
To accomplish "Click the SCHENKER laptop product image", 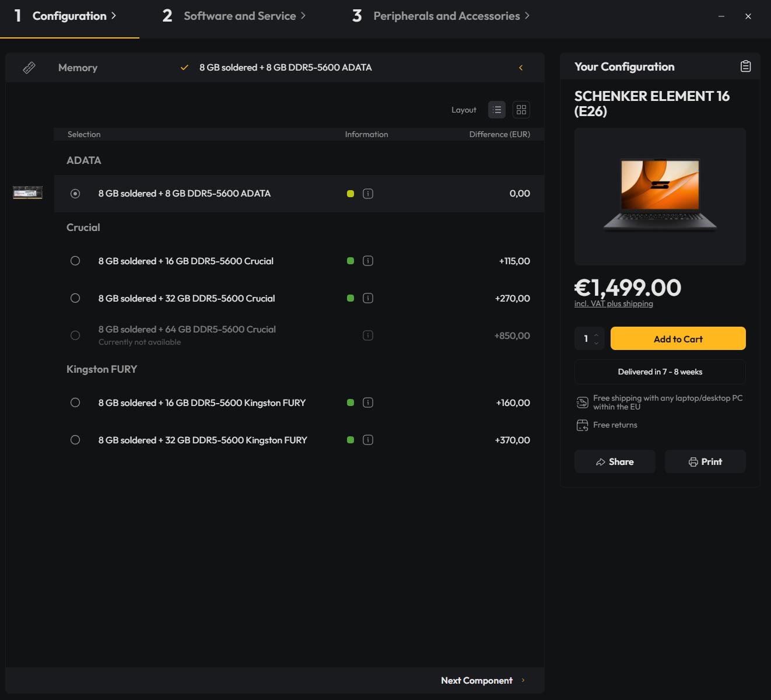I will click(x=660, y=197).
